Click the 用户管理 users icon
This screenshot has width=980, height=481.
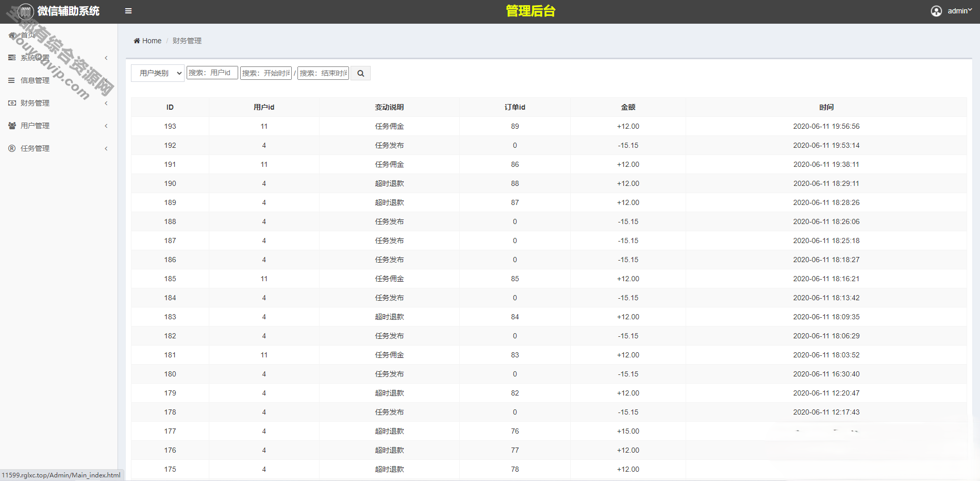[12, 126]
